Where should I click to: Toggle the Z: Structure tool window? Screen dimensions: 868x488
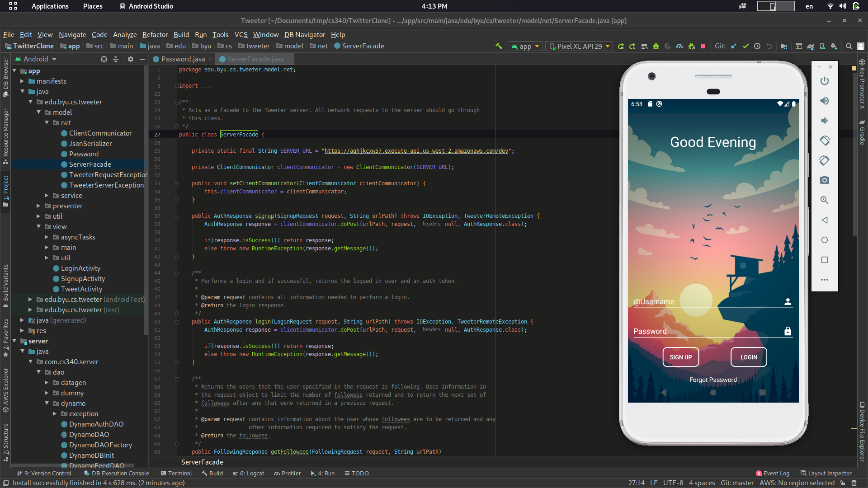coord(5,442)
